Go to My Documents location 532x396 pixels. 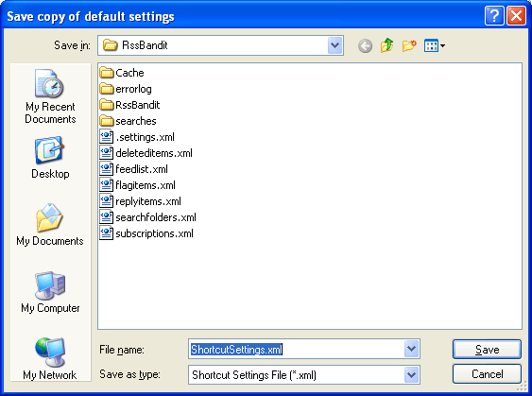pyautogui.click(x=50, y=224)
